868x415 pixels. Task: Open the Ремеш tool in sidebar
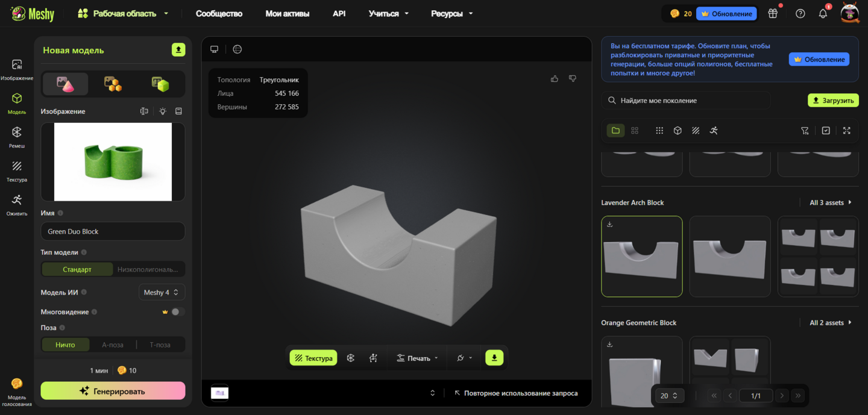click(x=17, y=136)
